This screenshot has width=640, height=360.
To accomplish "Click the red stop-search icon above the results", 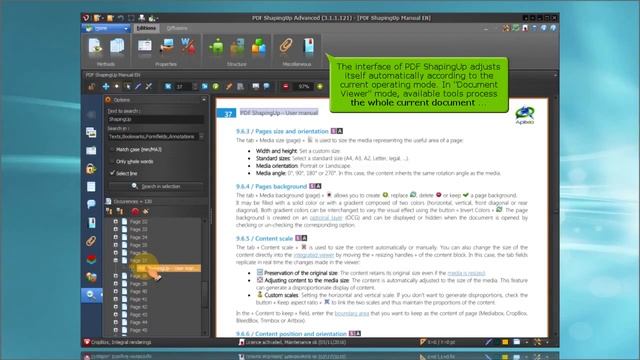I will 135,211.
